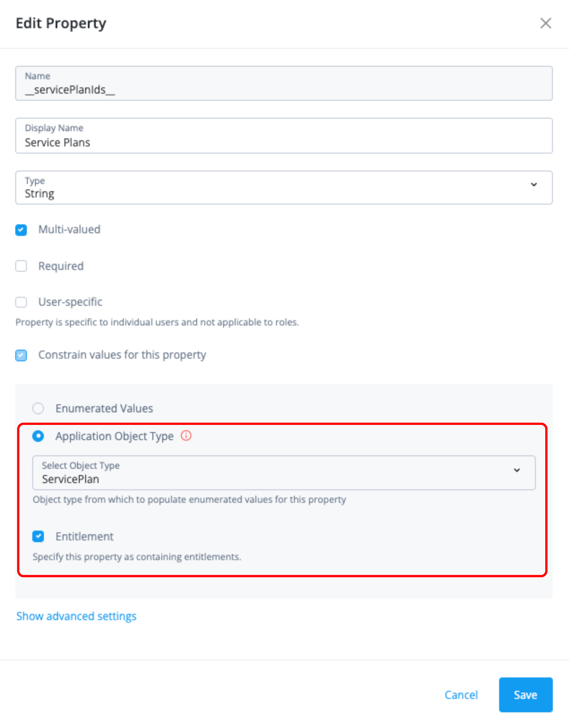Click the Name field with __servicePlanIds__

[283, 84]
